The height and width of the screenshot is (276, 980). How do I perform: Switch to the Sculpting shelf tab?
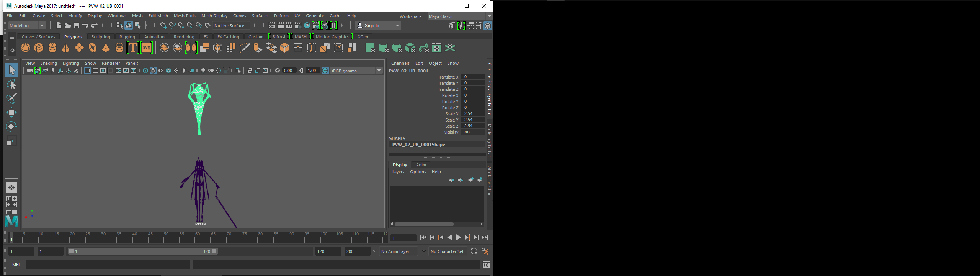click(101, 37)
